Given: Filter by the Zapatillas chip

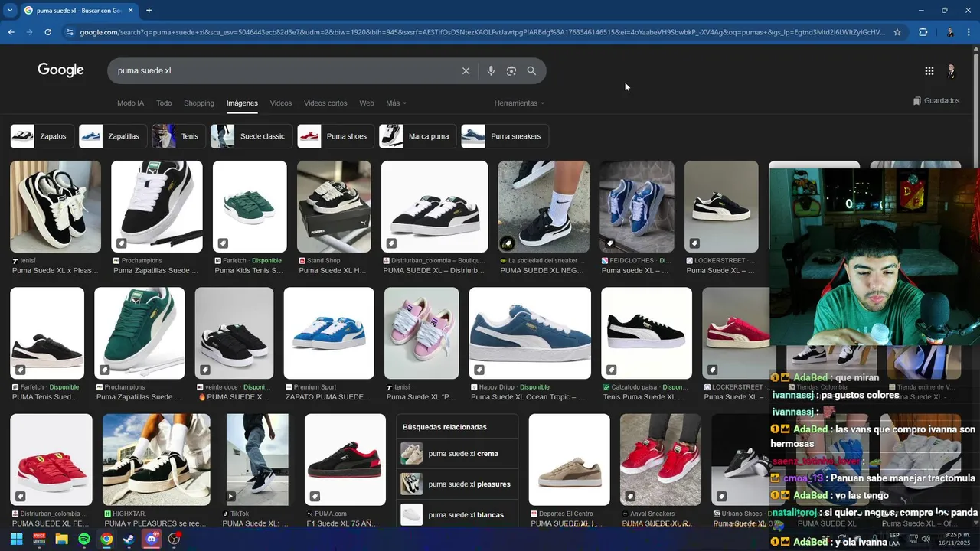Looking at the screenshot, I should coord(113,136).
